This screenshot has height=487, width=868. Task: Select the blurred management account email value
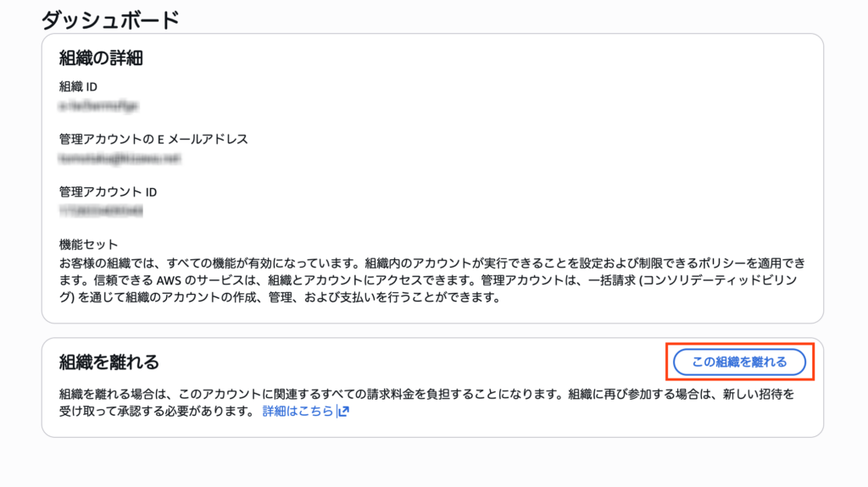[x=120, y=158]
